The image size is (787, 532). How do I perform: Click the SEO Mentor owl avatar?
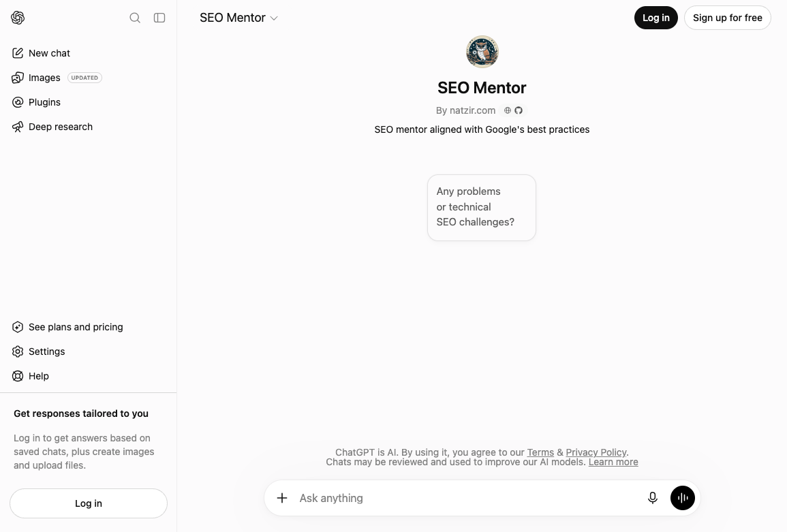click(482, 52)
